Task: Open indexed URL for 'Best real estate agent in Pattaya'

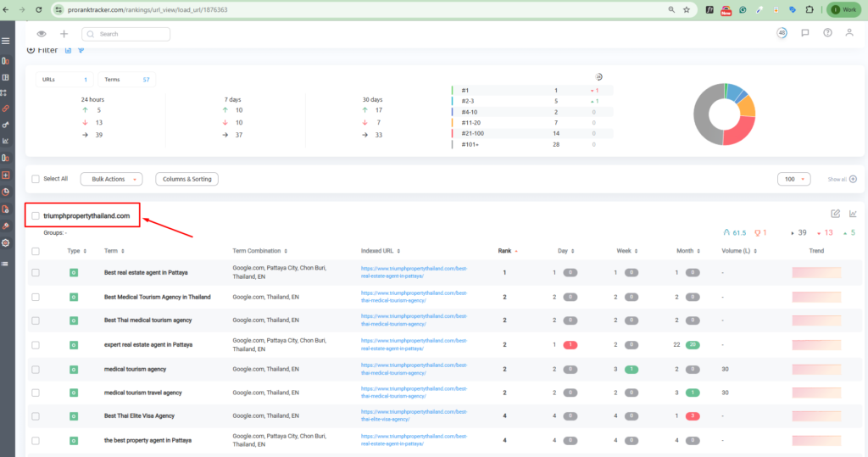Action: (414, 272)
